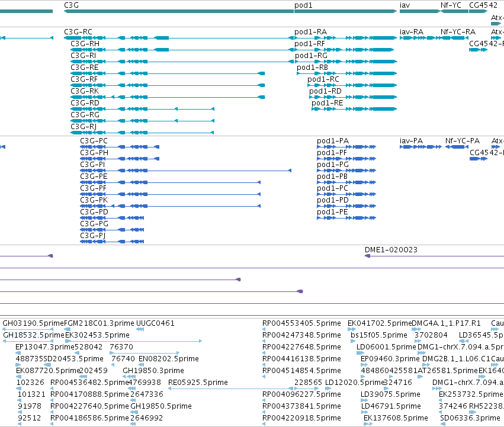Select the GH03190.5prime feature

coord(33,323)
